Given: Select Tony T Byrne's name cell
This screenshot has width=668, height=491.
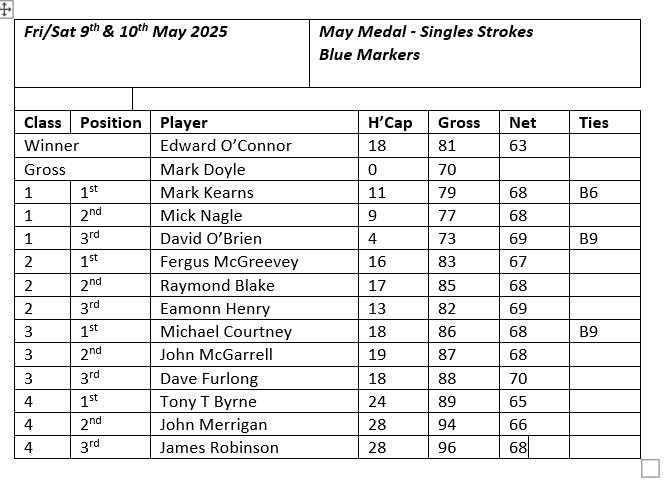Looking at the screenshot, I should point(208,401).
